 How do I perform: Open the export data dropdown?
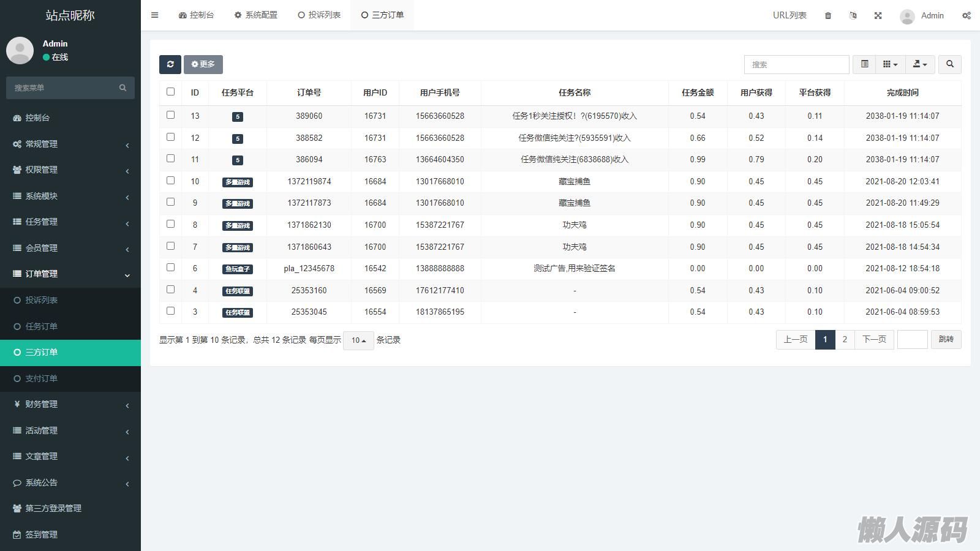click(x=919, y=64)
